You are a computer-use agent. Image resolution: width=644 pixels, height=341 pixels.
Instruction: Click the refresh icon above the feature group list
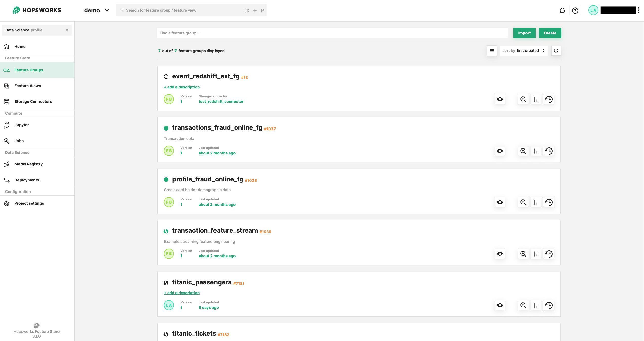pos(556,51)
